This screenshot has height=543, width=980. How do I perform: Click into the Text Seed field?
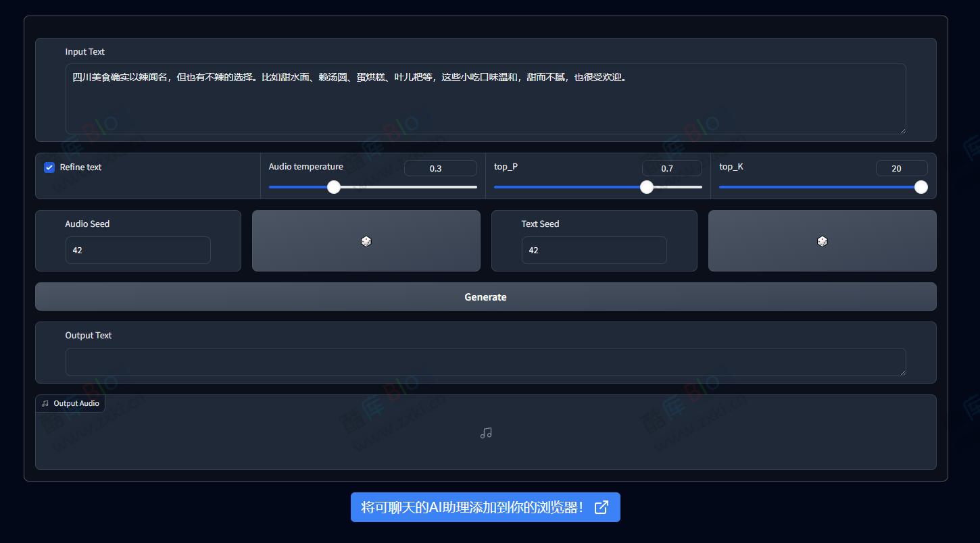pyautogui.click(x=593, y=250)
